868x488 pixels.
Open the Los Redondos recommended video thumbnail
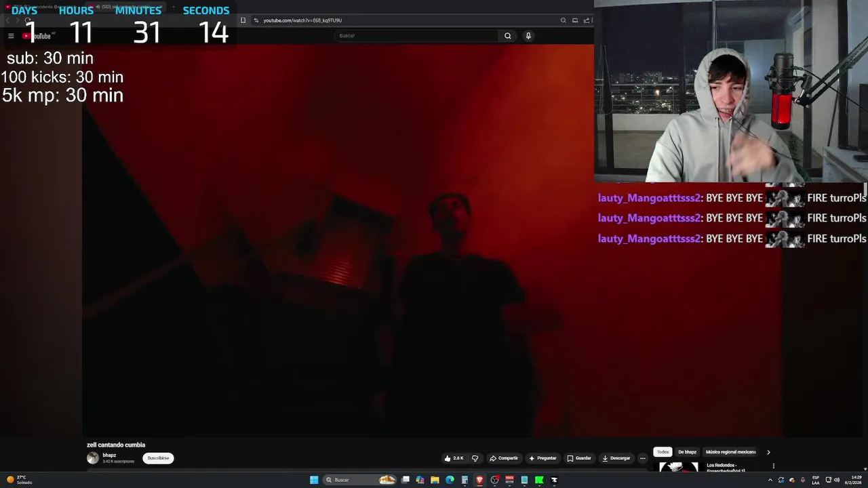pos(679,466)
